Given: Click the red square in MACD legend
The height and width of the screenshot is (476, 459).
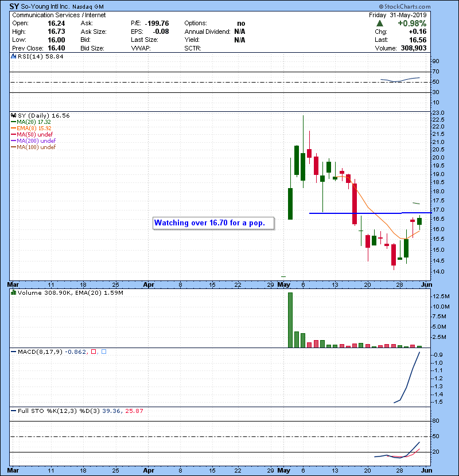Looking at the screenshot, I should (94, 352).
